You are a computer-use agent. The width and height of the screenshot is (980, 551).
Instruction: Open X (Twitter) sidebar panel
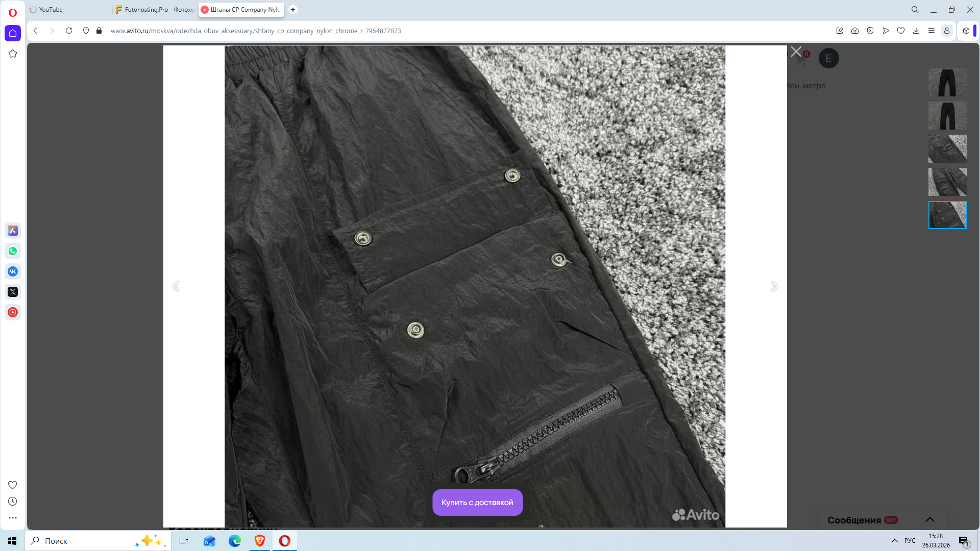click(x=13, y=292)
